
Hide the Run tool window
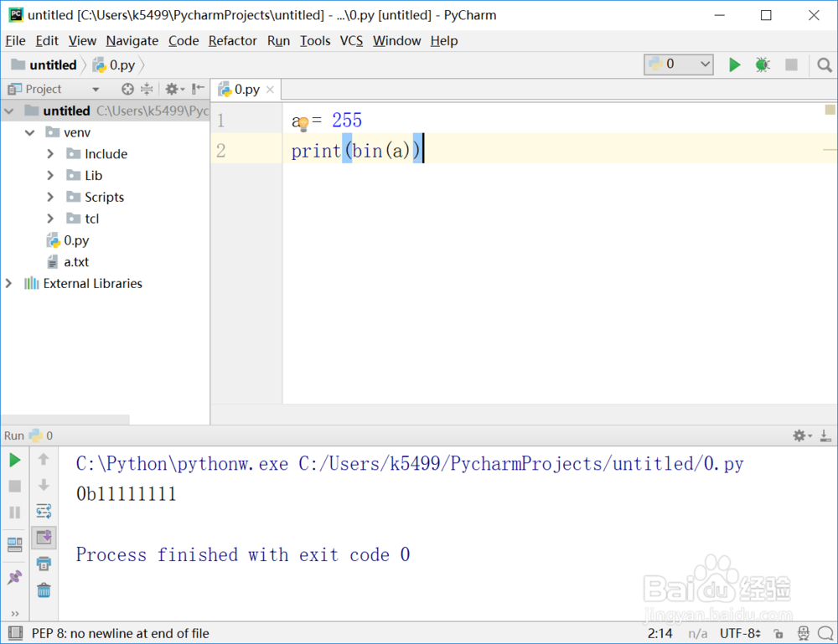pyautogui.click(x=825, y=435)
